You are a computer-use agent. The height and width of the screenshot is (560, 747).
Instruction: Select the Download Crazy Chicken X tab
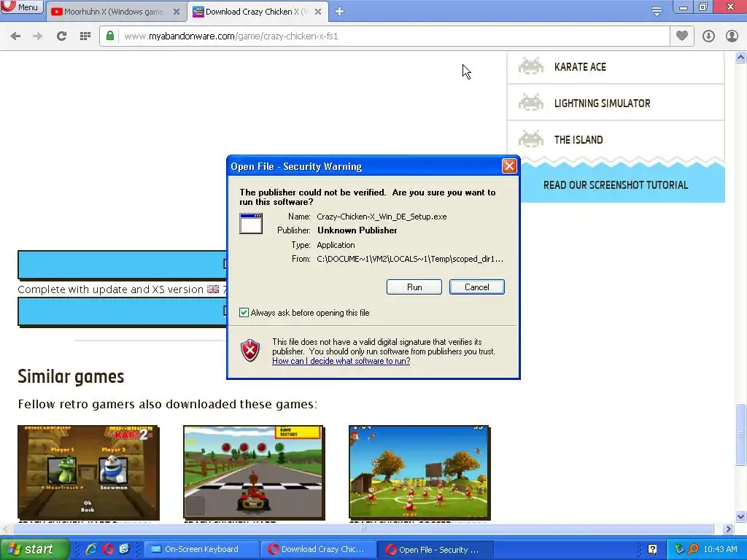coord(258,12)
